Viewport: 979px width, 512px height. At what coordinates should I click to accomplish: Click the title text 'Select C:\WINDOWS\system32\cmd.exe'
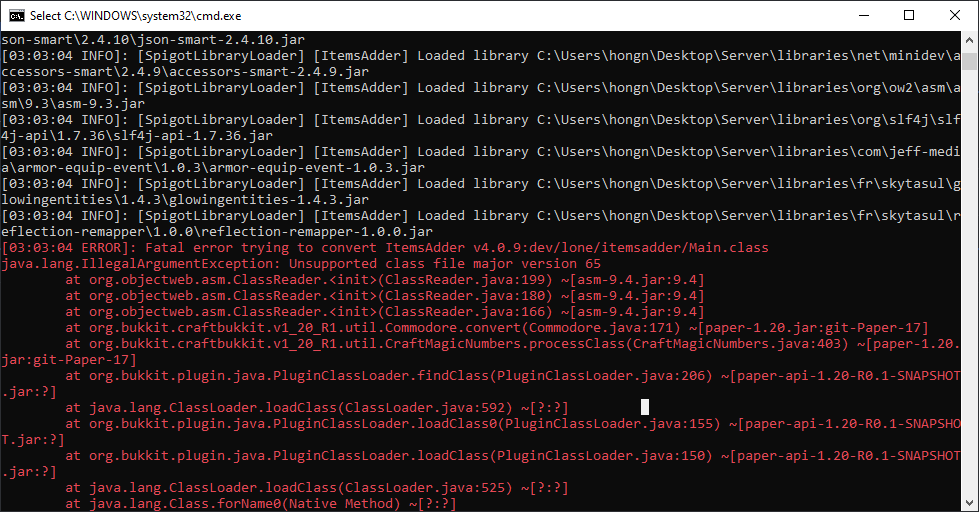click(135, 16)
